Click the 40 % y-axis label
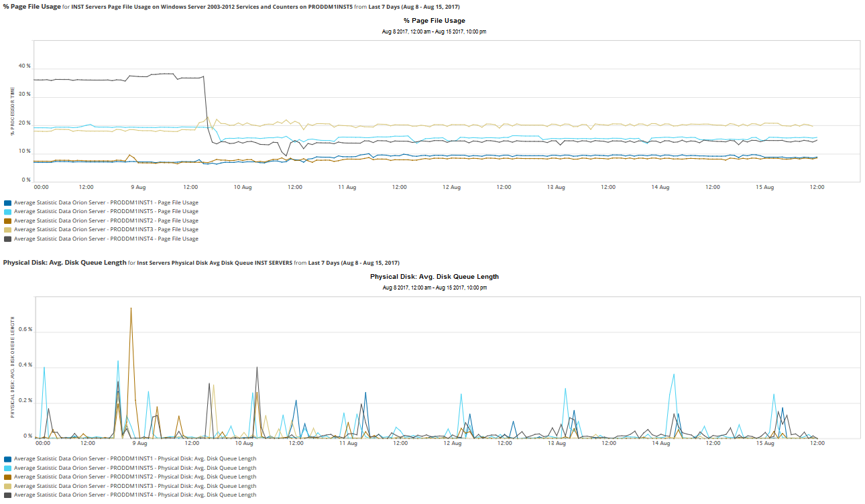The width and height of the screenshot is (865, 504). tap(25, 66)
